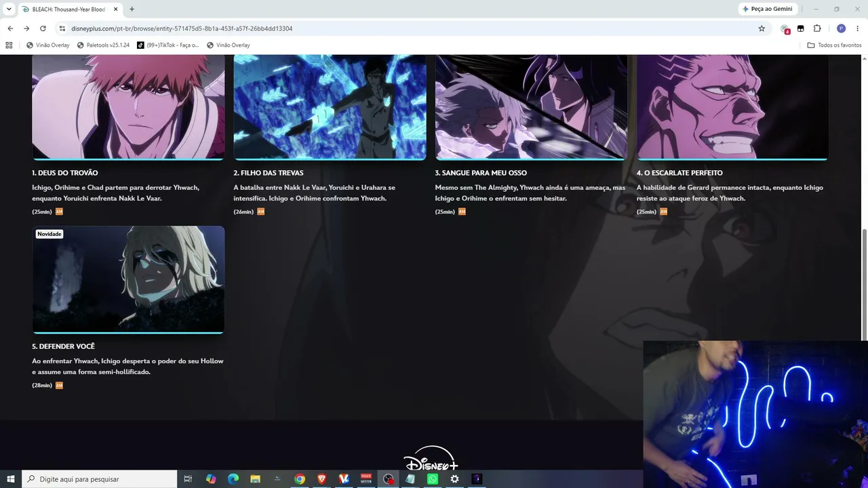
Task: Open OBS Studio from the taskbar
Action: (389, 479)
